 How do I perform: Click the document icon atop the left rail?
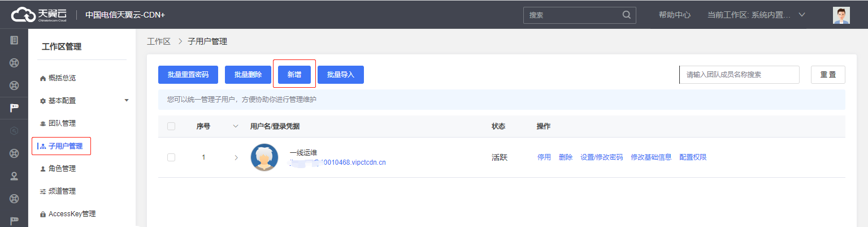[x=14, y=40]
